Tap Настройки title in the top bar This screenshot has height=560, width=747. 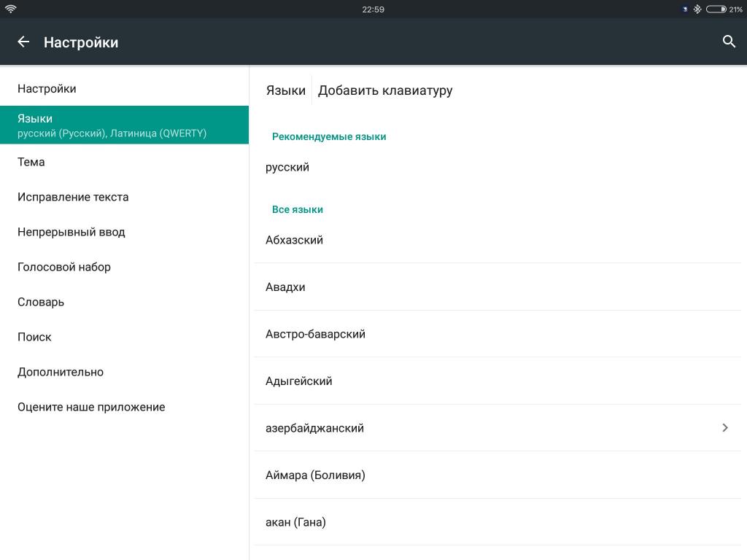tap(81, 42)
